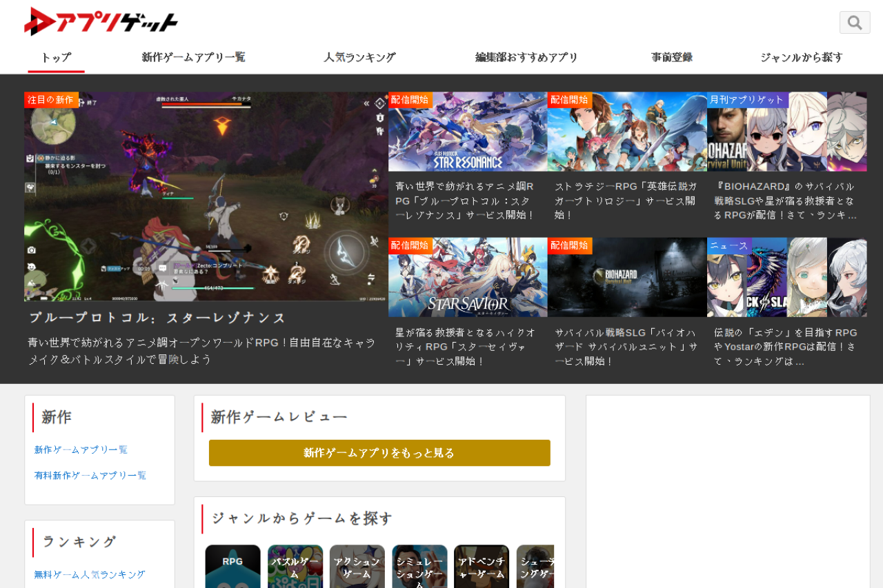Open the STAR SAVIOR article thumbnail
The height and width of the screenshot is (588, 883).
tap(468, 277)
